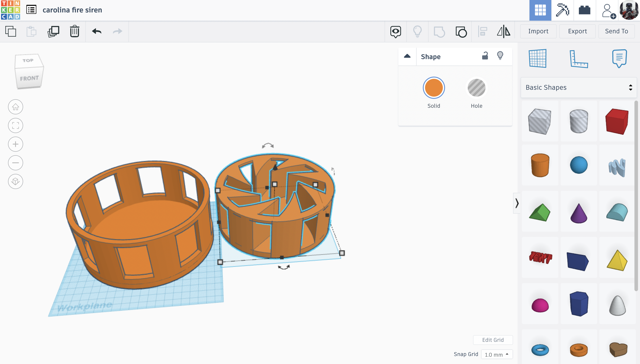The width and height of the screenshot is (640, 364).
Task: Click the Fit all in view button
Action: (x=16, y=125)
